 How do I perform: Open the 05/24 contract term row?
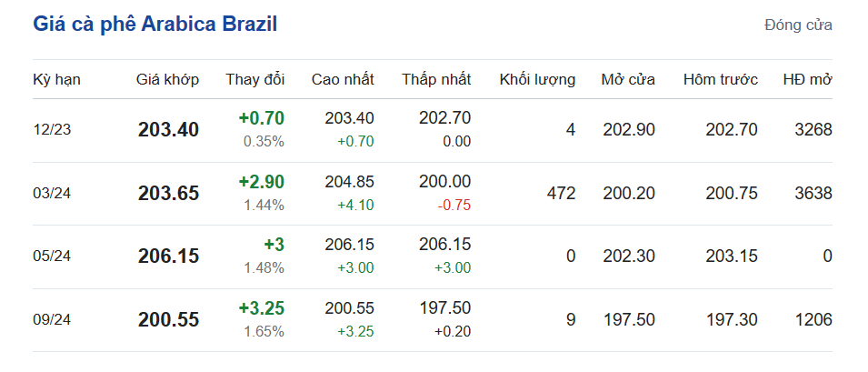pos(52,256)
